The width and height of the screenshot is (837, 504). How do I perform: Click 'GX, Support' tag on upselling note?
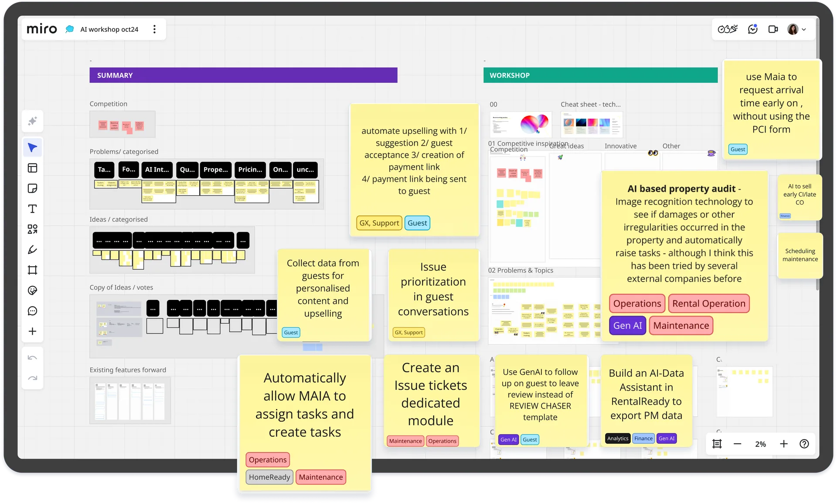point(379,223)
